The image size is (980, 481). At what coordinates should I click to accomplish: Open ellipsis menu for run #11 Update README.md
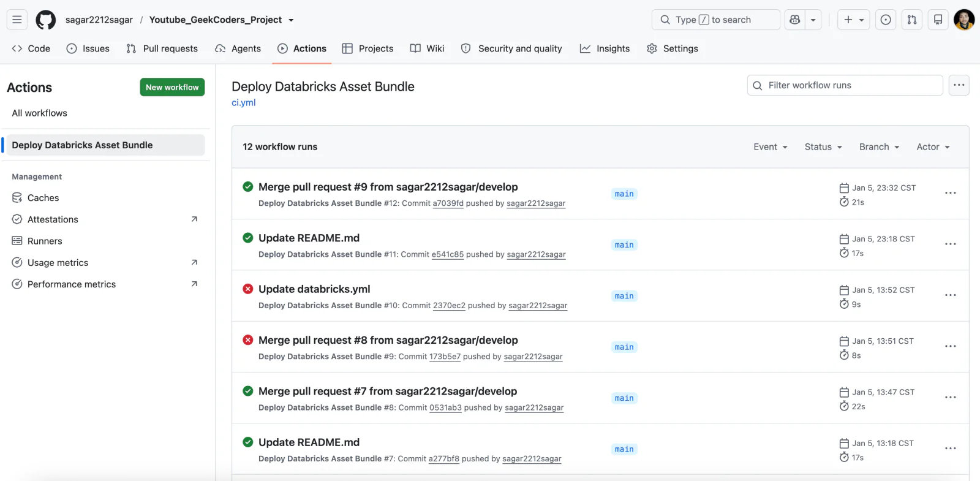pos(951,244)
